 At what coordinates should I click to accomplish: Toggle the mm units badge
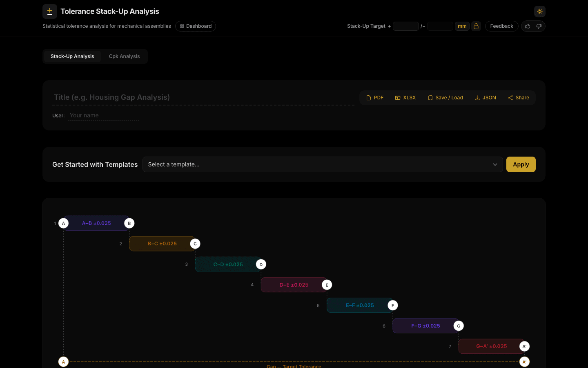(x=462, y=26)
